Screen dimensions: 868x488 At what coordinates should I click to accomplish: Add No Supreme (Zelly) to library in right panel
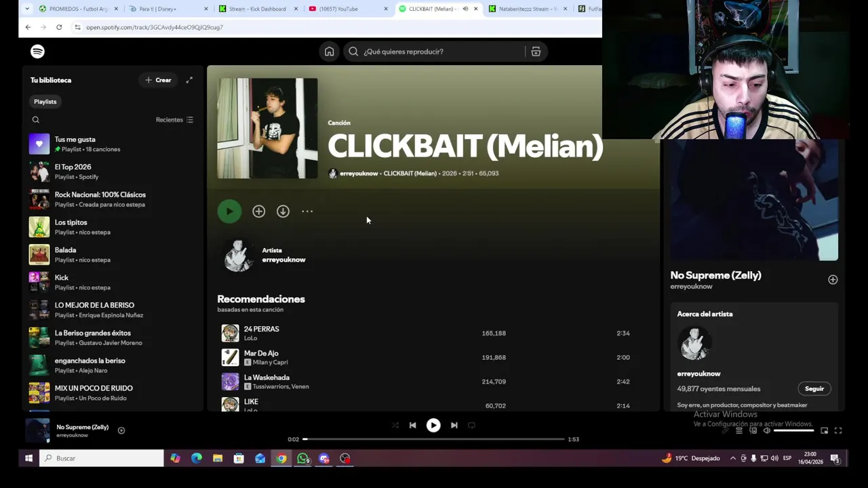pyautogui.click(x=833, y=280)
